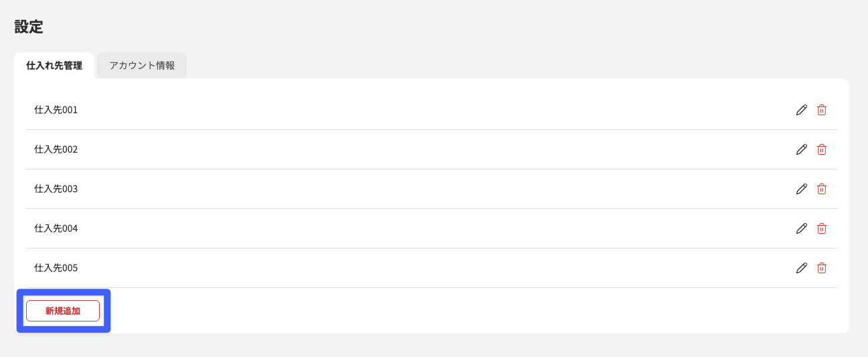
Task: Remove 仕入先002 via its trash icon
Action: coord(822,149)
